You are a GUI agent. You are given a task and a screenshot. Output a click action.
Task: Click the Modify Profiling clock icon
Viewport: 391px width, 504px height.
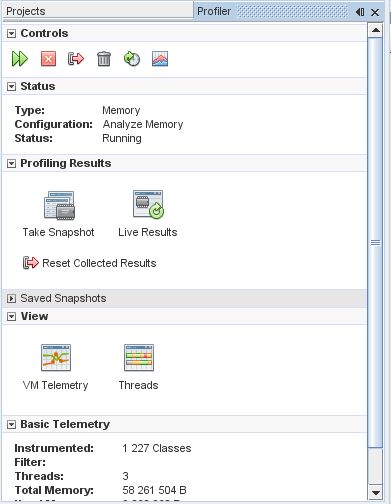coord(132,59)
